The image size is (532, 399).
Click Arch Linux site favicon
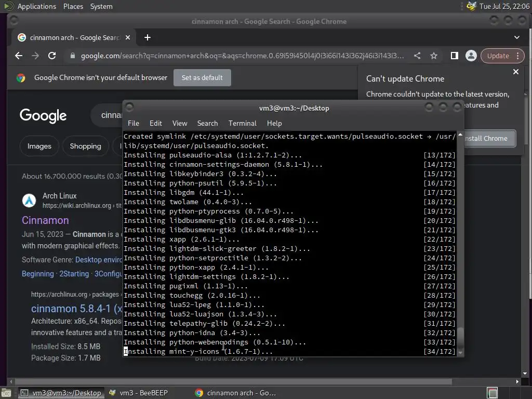coord(29,201)
